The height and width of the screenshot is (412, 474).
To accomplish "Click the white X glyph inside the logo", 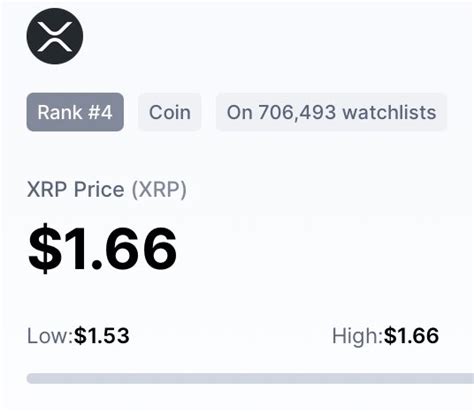I will [55, 37].
